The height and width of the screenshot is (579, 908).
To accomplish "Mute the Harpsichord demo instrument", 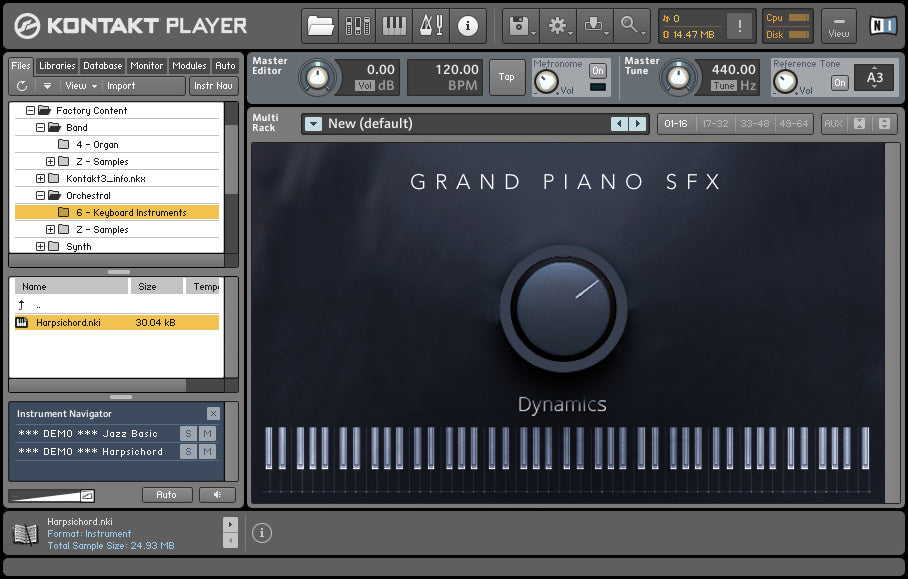I will click(207, 452).
